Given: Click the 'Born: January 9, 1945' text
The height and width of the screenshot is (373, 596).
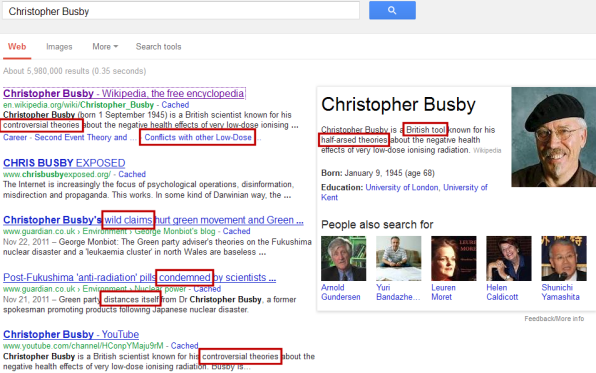Looking at the screenshot, I should pos(378,173).
